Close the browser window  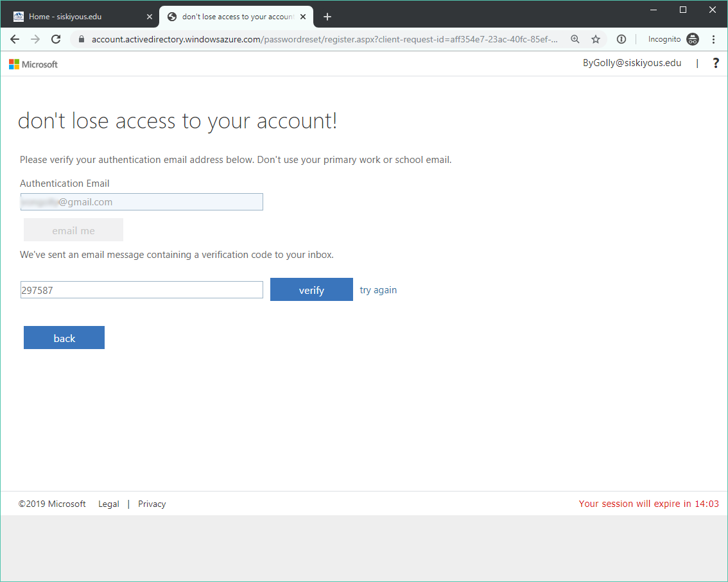coord(712,10)
